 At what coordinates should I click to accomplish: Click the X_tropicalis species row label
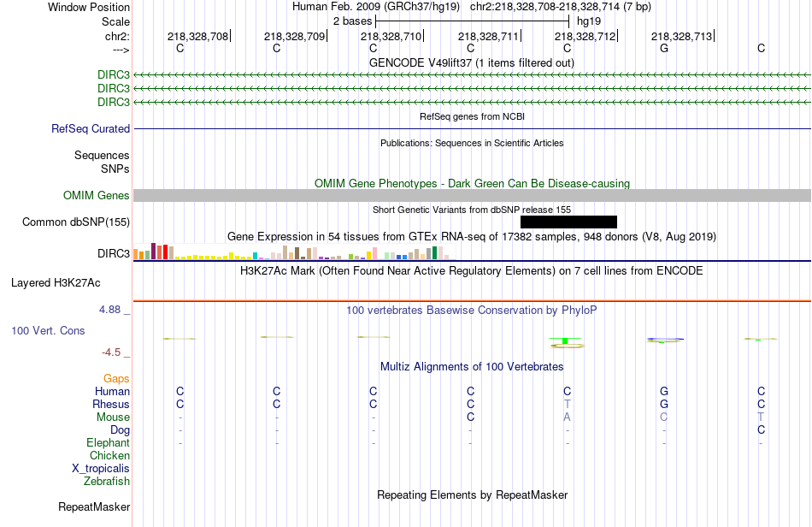click(101, 469)
